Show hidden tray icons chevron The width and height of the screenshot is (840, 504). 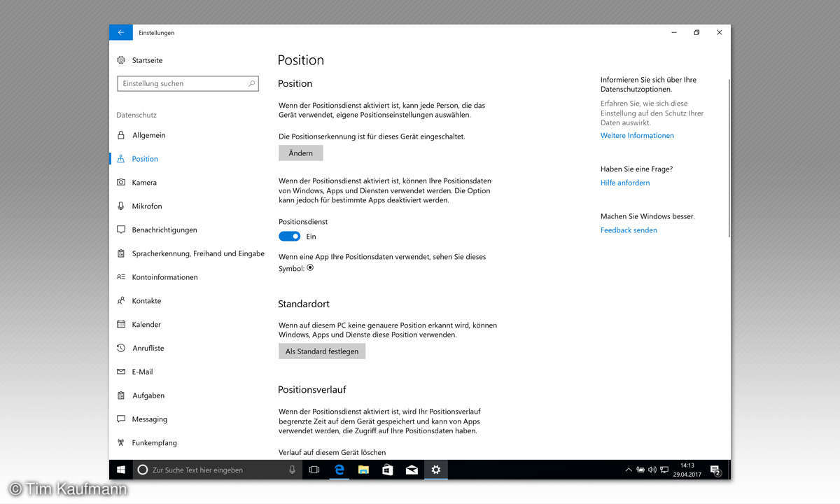click(628, 470)
